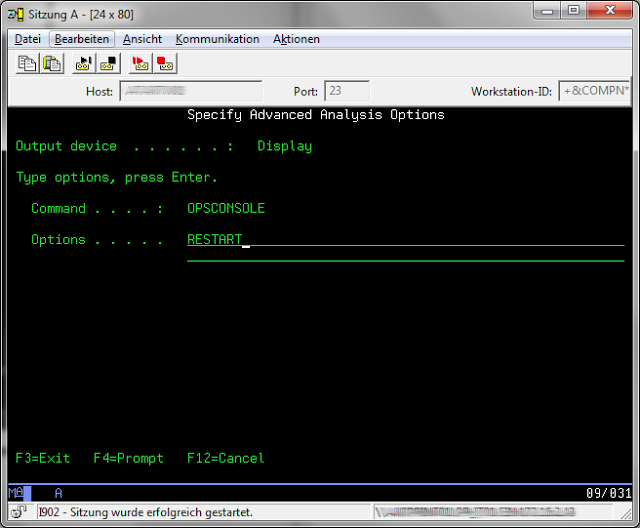This screenshot has height=528, width=640.
Task: Open the Aktionen menu
Action: point(296,39)
